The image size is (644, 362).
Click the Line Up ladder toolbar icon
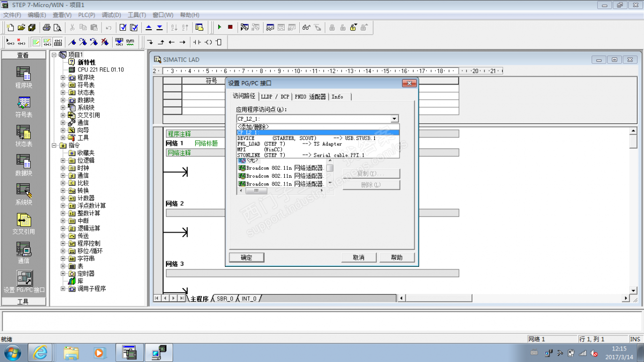click(161, 42)
